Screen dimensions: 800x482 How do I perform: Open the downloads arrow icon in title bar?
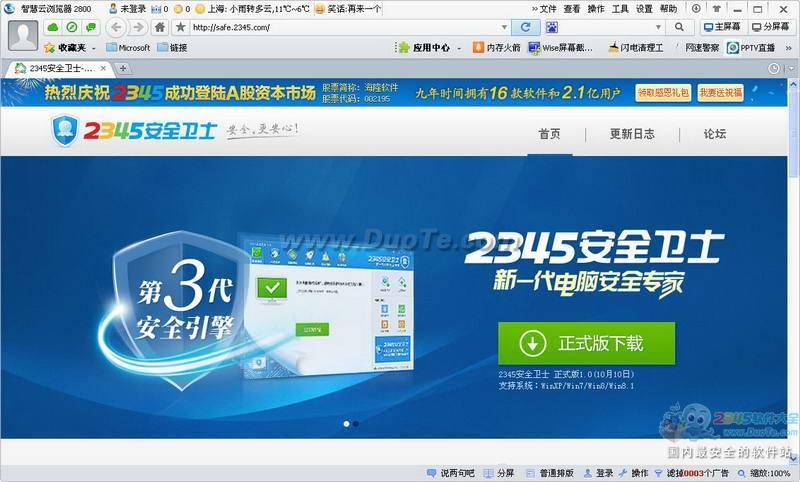click(696, 9)
